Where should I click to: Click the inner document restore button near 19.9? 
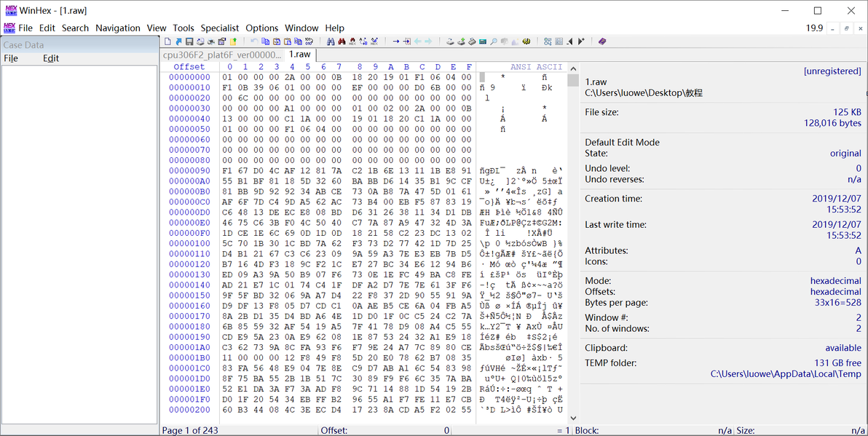click(846, 28)
